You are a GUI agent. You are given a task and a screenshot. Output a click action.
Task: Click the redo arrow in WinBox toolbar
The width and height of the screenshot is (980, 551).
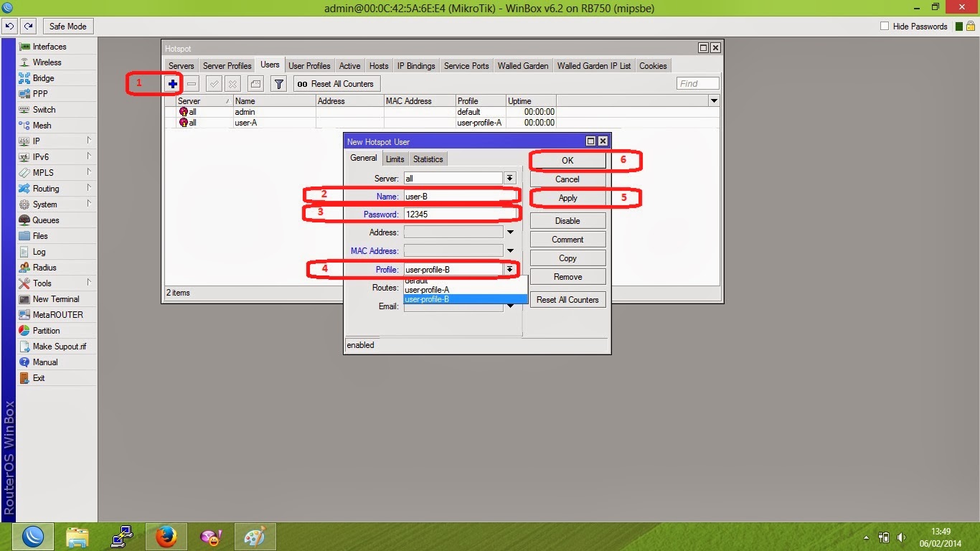tap(28, 27)
